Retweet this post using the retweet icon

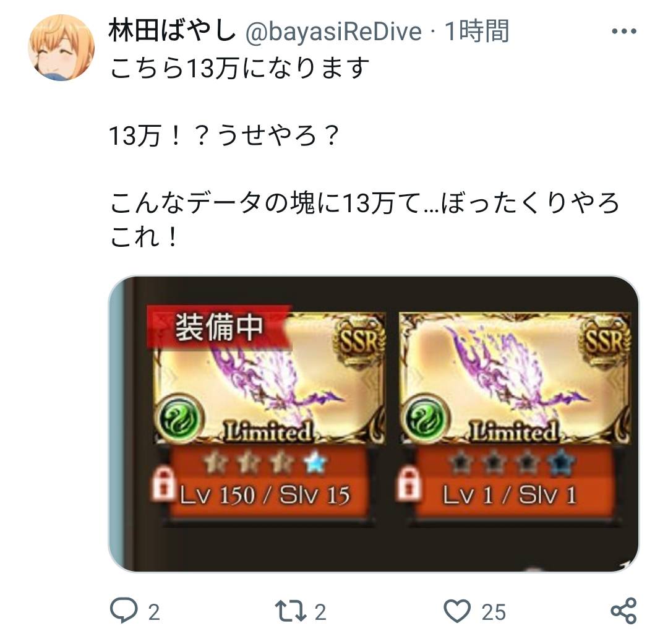pyautogui.click(x=291, y=611)
